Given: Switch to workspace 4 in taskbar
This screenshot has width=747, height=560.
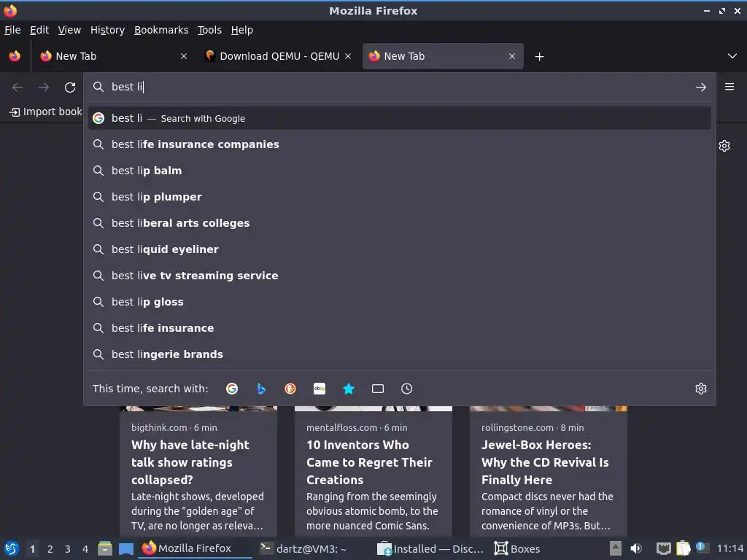Looking at the screenshot, I should [x=85, y=549].
